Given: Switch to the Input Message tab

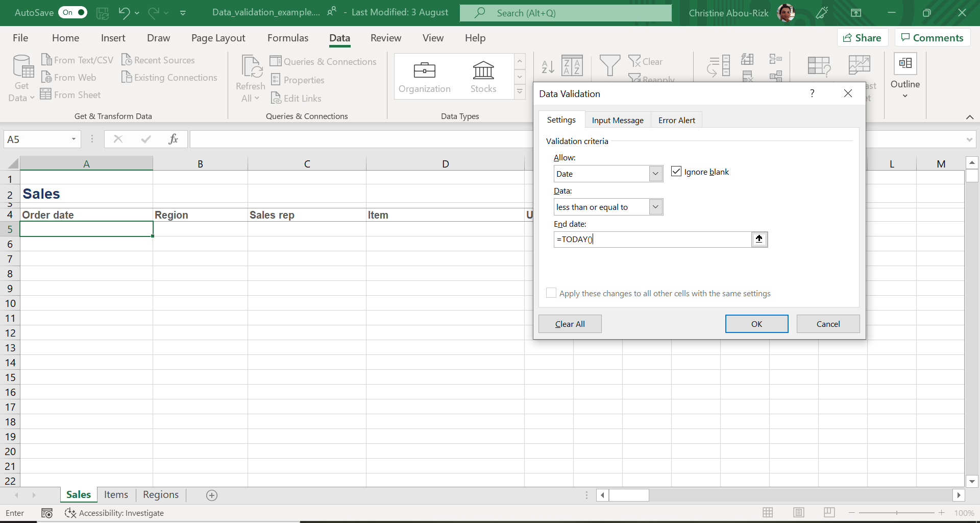Looking at the screenshot, I should [618, 120].
